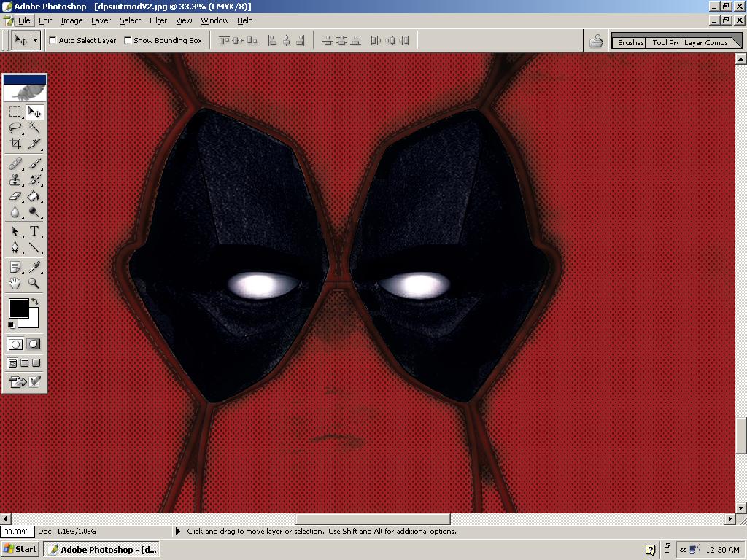747x560 pixels.
Task: Click the help question mark tray icon
Action: [x=650, y=550]
